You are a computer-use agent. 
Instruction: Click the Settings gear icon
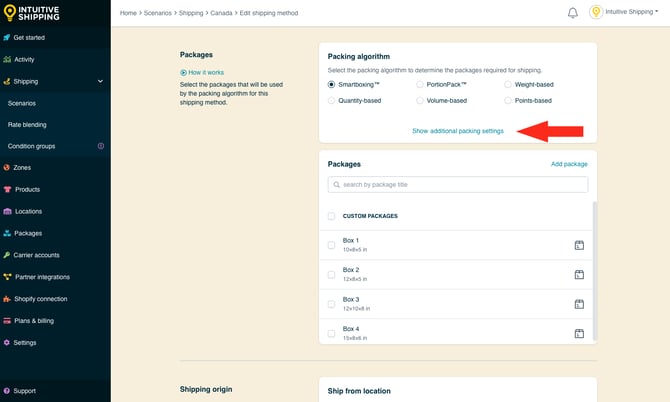[x=6, y=343]
